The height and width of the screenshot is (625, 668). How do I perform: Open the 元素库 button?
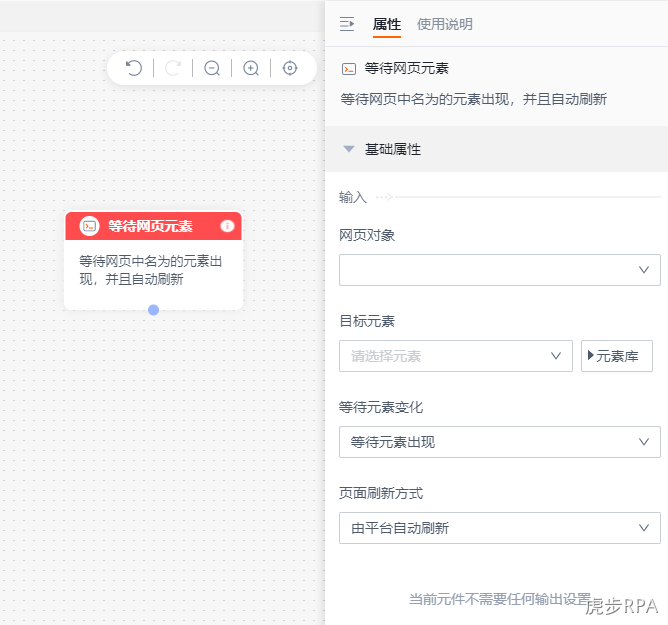click(616, 356)
